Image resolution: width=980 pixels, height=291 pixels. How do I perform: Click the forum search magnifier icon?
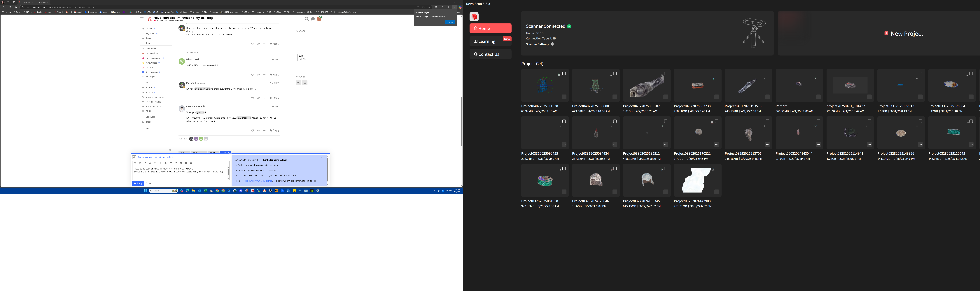click(x=307, y=19)
